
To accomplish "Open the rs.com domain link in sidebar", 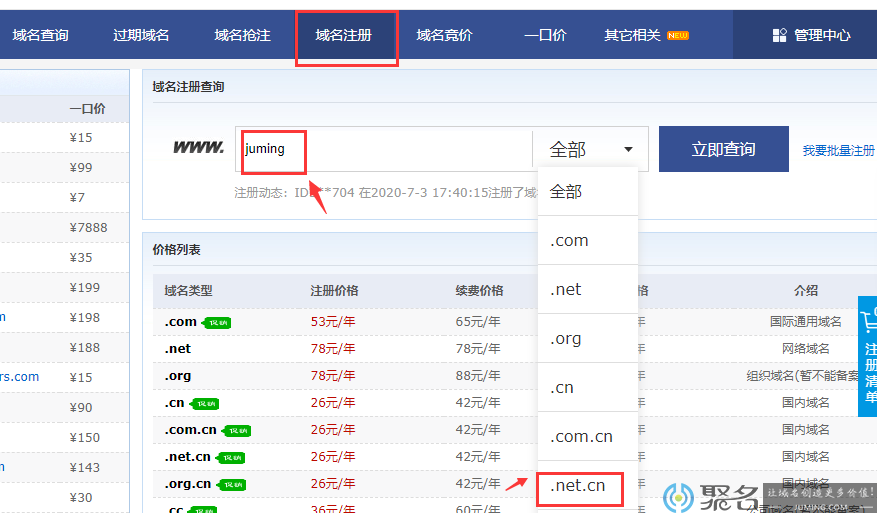I will pyautogui.click(x=20, y=377).
